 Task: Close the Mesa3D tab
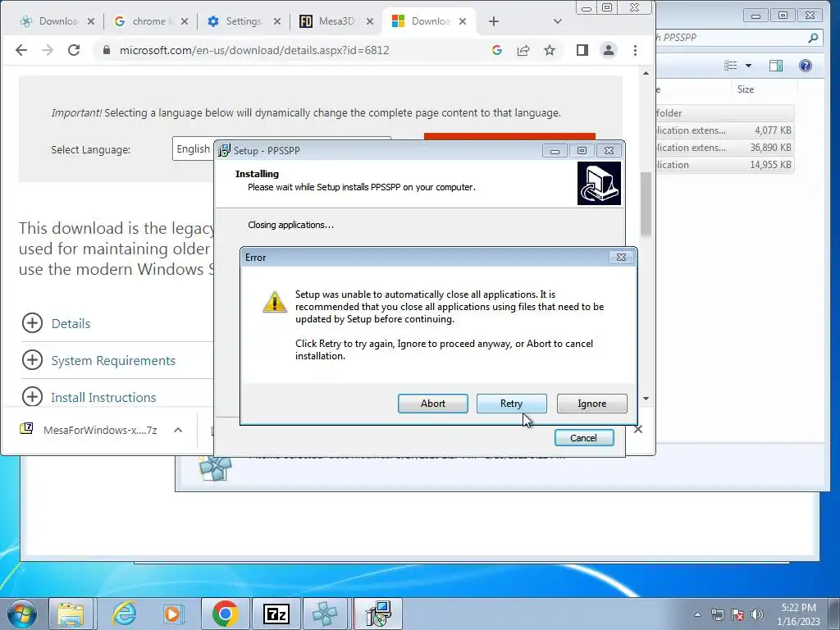click(x=370, y=21)
